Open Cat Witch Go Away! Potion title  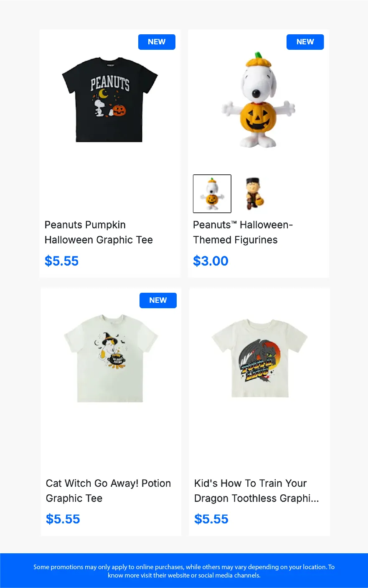pyautogui.click(x=108, y=491)
